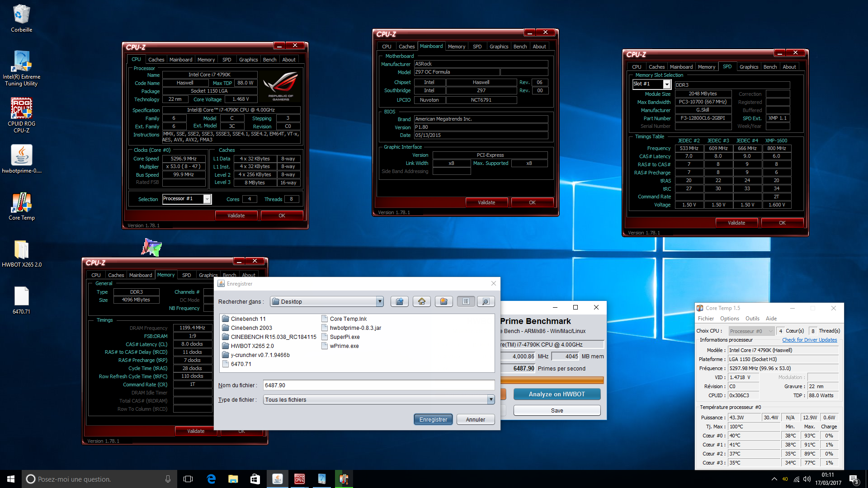
Task: Switch to Core Temp on taskbar
Action: pyautogui.click(x=344, y=479)
